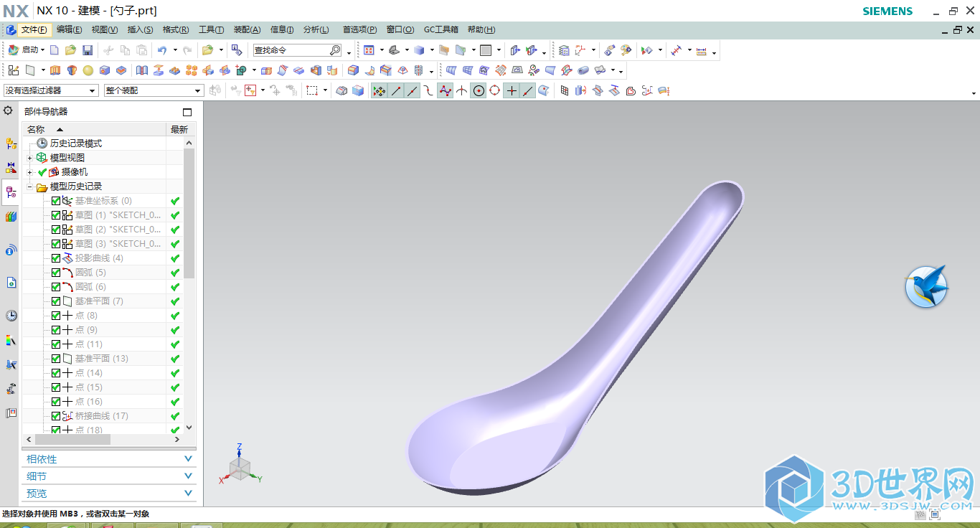Image resolution: width=980 pixels, height=528 pixels.
Task: Expand the 相依性 panel
Action: (x=109, y=459)
